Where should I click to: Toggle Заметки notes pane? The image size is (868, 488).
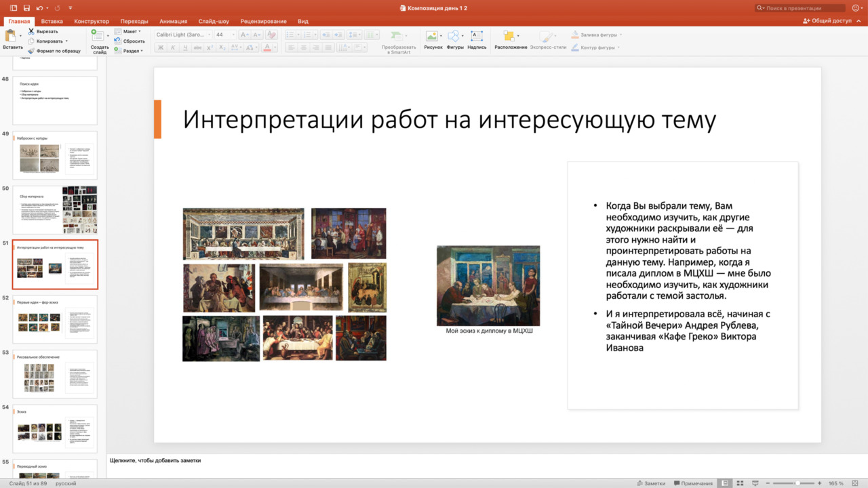[651, 483]
